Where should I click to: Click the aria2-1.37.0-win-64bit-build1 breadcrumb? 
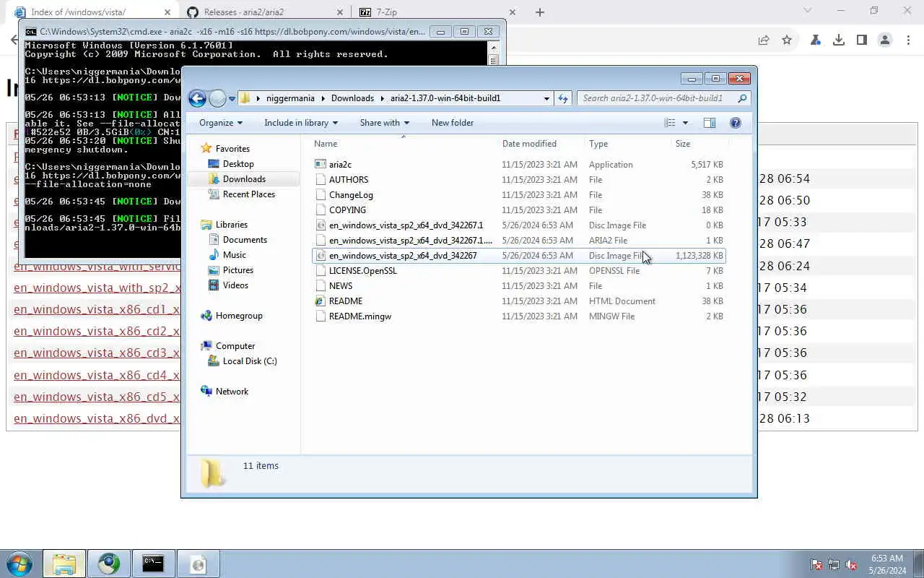coord(445,98)
